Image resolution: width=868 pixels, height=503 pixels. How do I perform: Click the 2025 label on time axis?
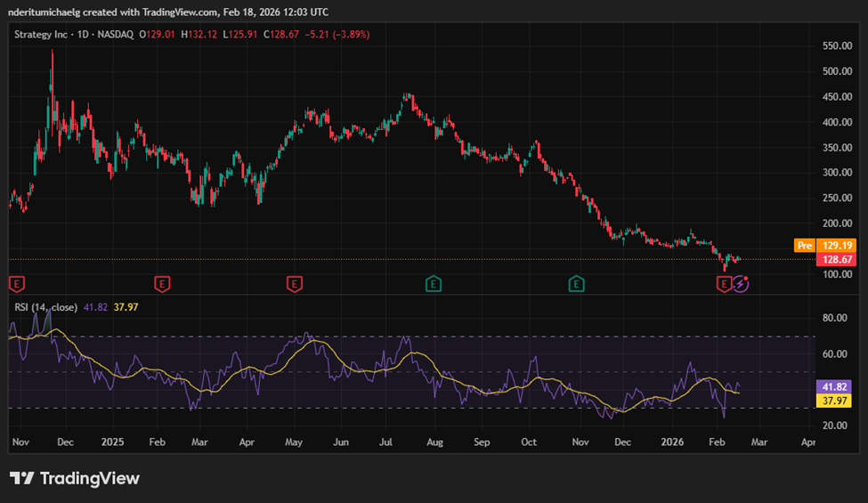click(x=112, y=442)
